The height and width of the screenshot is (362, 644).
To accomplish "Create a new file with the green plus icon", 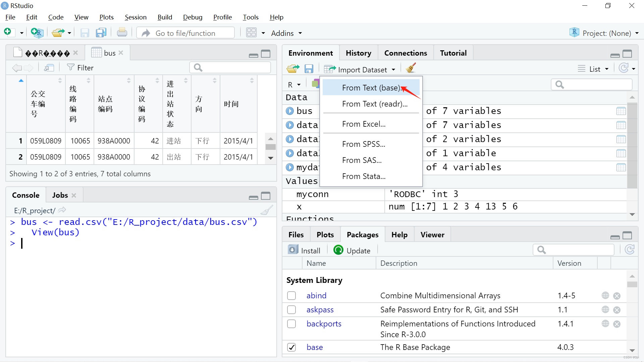I will 8,33.
